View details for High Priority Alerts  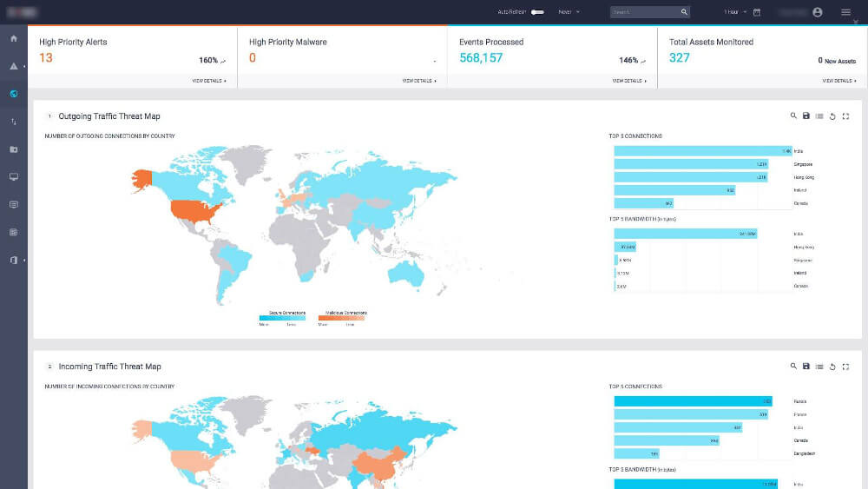(x=208, y=81)
